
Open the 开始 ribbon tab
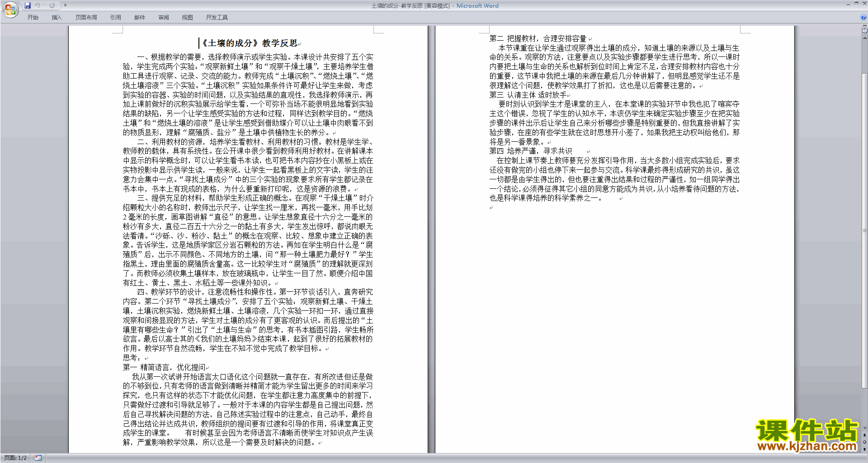(33, 18)
